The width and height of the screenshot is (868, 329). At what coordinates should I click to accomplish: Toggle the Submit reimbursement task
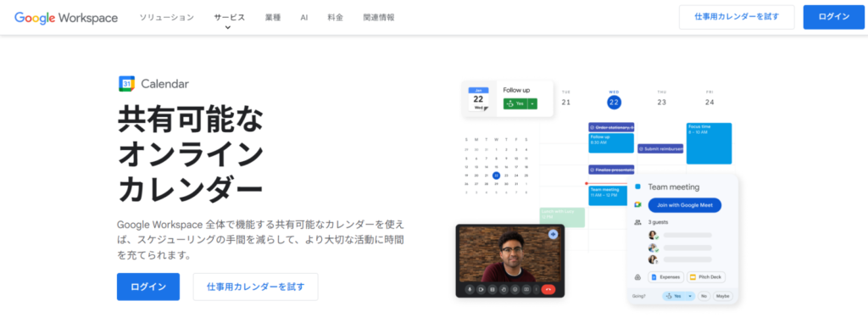(x=660, y=148)
